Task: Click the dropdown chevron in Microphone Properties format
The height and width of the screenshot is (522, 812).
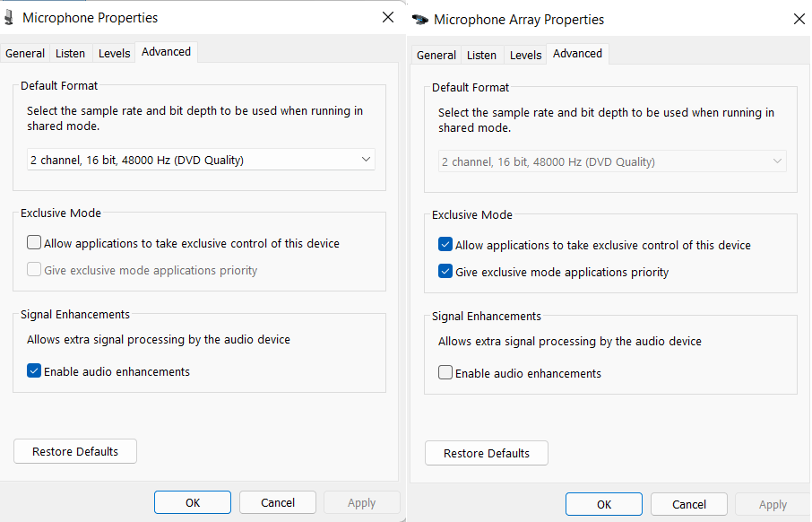Action: click(x=366, y=159)
